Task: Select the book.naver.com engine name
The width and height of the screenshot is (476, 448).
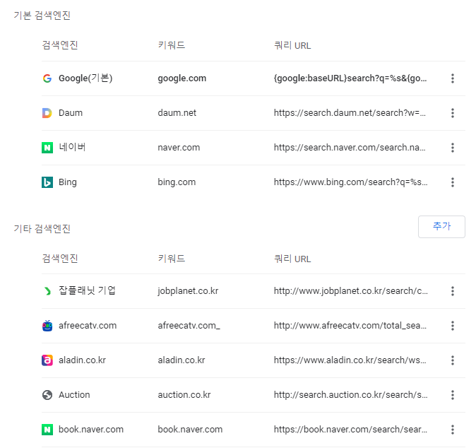Action: tap(91, 430)
